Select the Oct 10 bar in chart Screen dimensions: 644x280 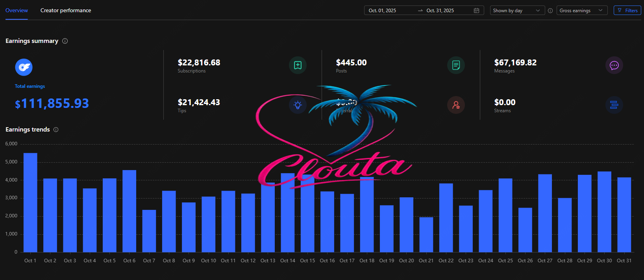[x=209, y=224]
